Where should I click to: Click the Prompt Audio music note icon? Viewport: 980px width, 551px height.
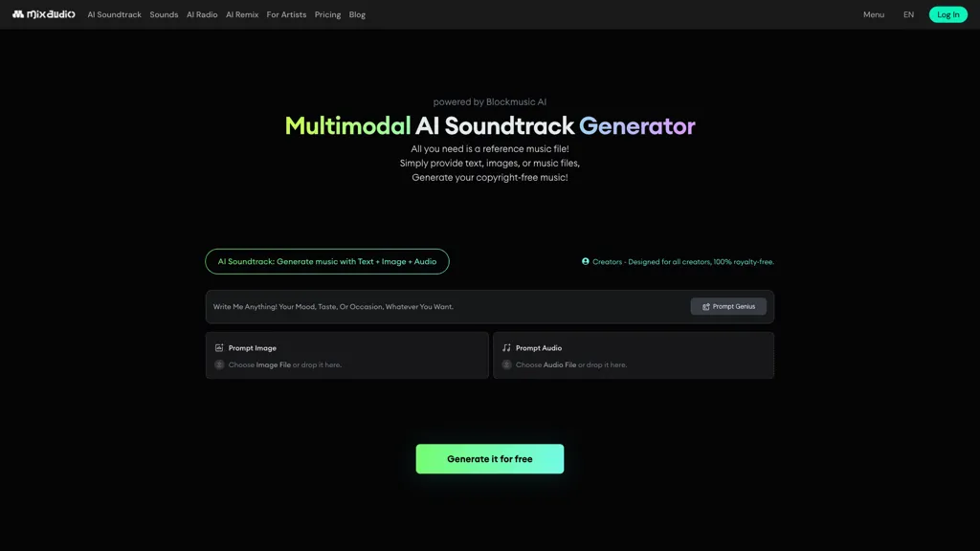506,347
